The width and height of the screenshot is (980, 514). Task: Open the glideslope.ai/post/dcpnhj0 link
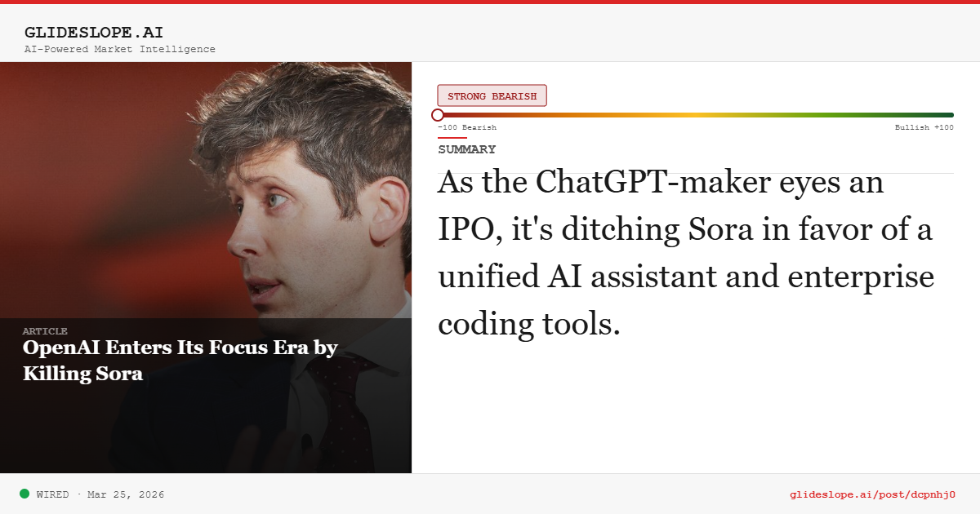872,494
